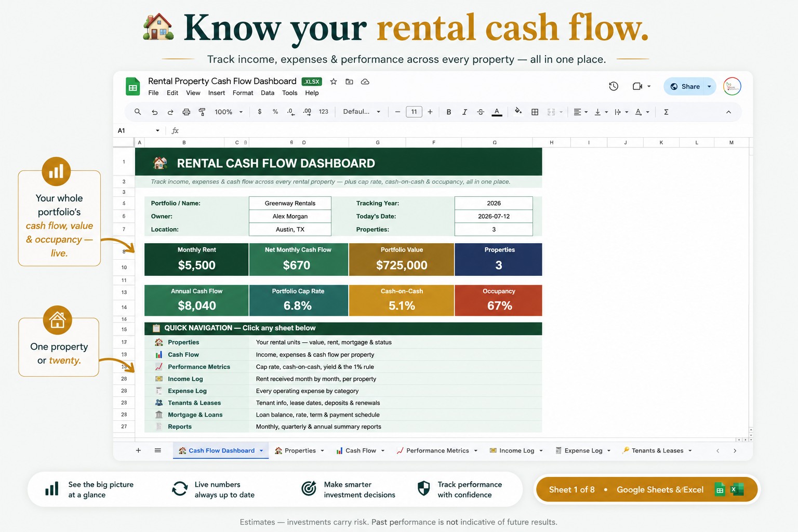This screenshot has width=798, height=532.
Task: Click the Share button
Action: click(685, 86)
